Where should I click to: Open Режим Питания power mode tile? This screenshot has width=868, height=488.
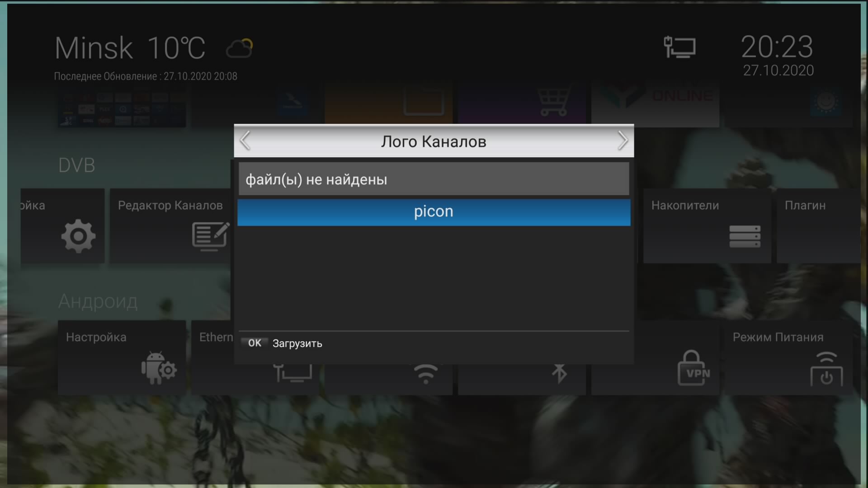788,357
